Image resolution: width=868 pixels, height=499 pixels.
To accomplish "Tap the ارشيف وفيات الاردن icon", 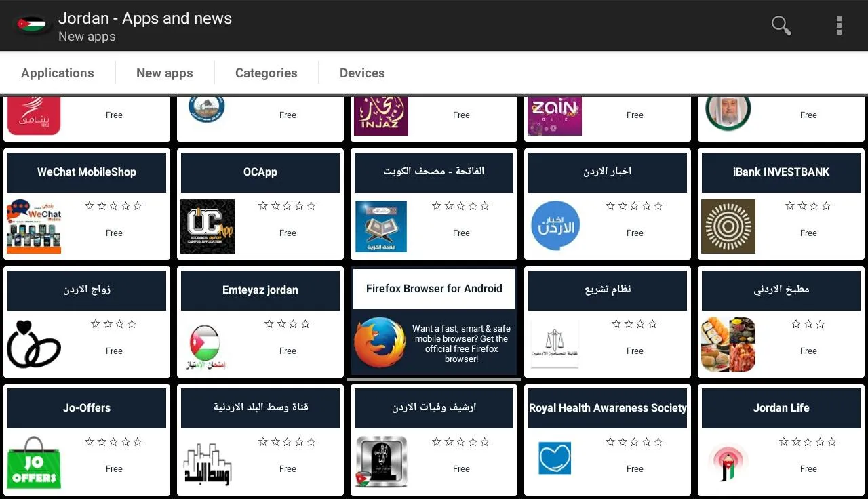I will pyautogui.click(x=381, y=462).
